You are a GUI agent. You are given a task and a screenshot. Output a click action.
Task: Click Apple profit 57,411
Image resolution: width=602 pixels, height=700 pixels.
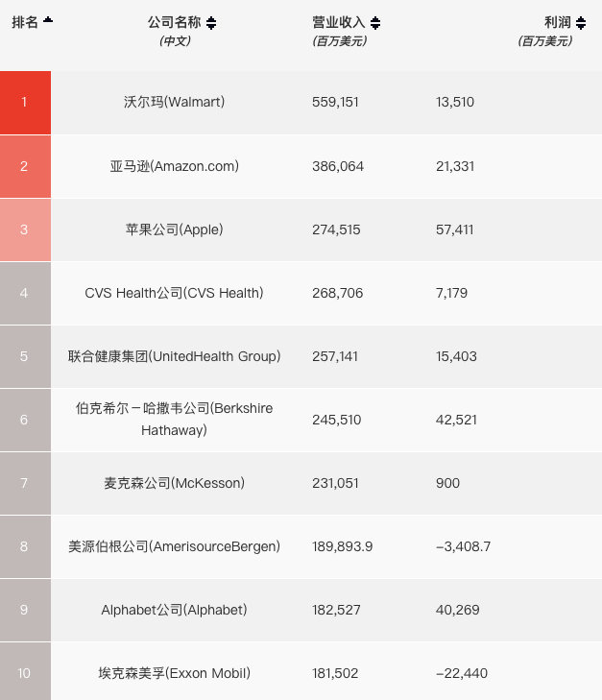[455, 229]
